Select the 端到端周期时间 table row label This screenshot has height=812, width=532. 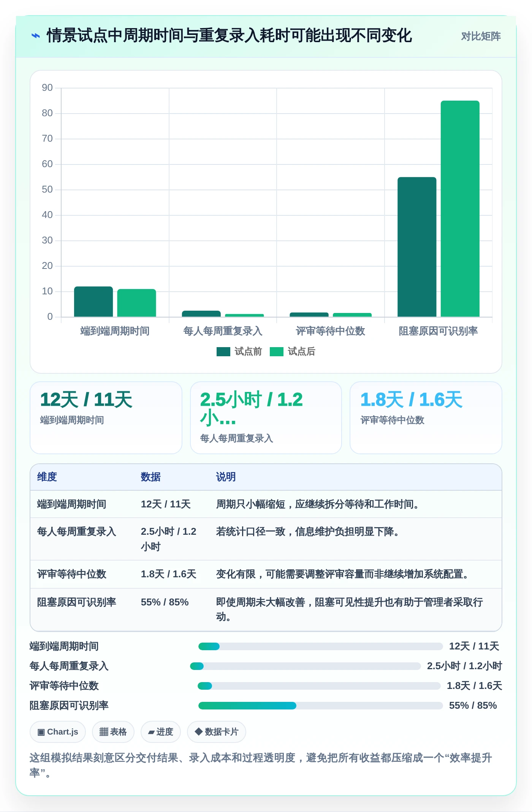(71, 504)
